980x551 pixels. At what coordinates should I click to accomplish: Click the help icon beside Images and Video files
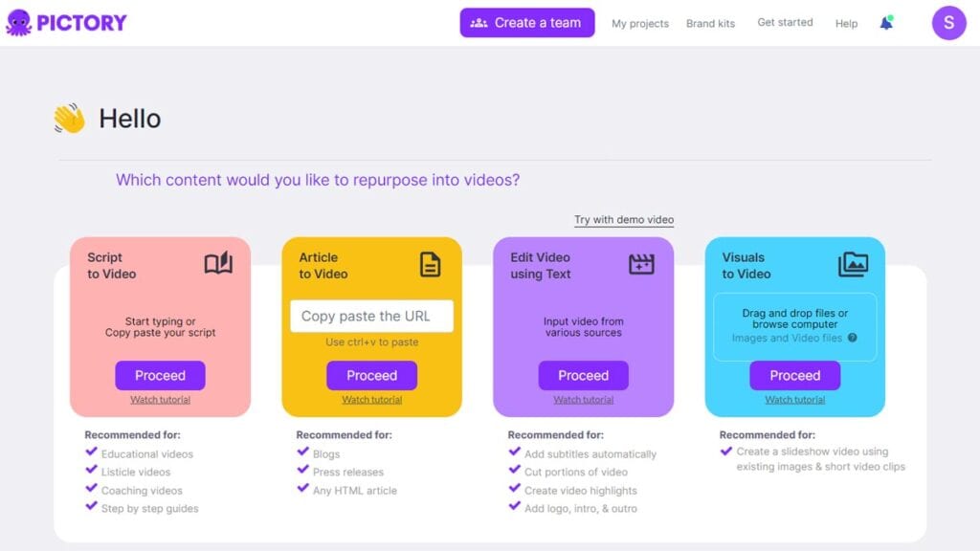click(852, 338)
